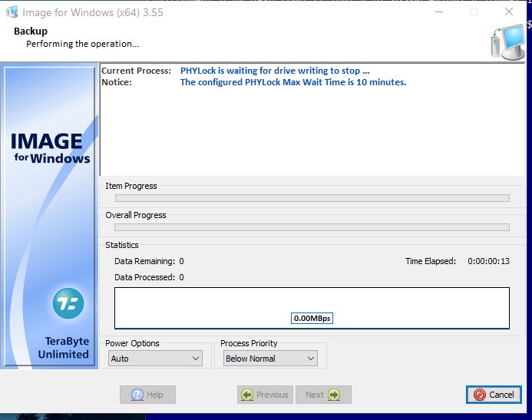Close the Image for Windows window

[509, 12]
